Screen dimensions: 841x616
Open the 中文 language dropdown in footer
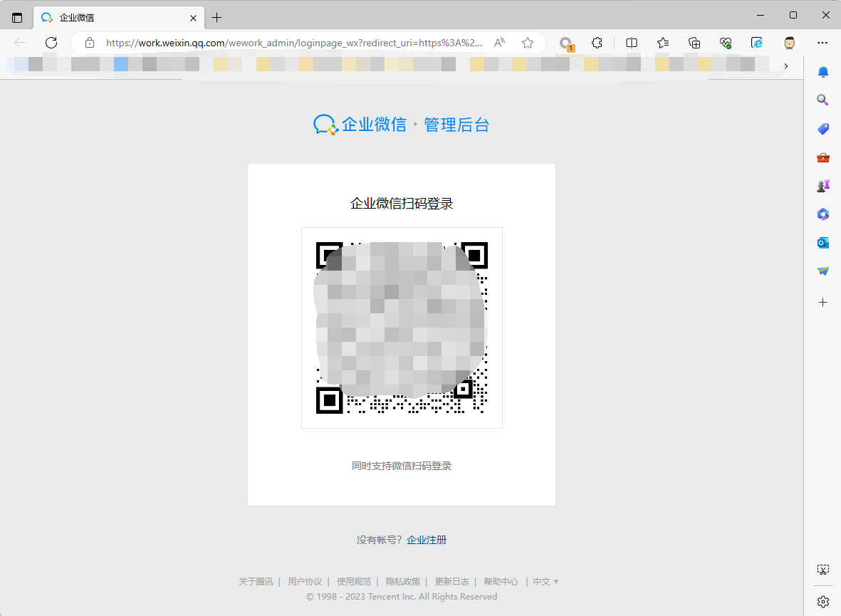545,582
